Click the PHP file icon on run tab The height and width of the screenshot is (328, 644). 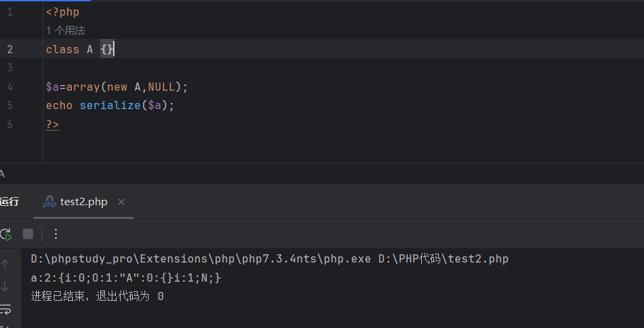50,203
